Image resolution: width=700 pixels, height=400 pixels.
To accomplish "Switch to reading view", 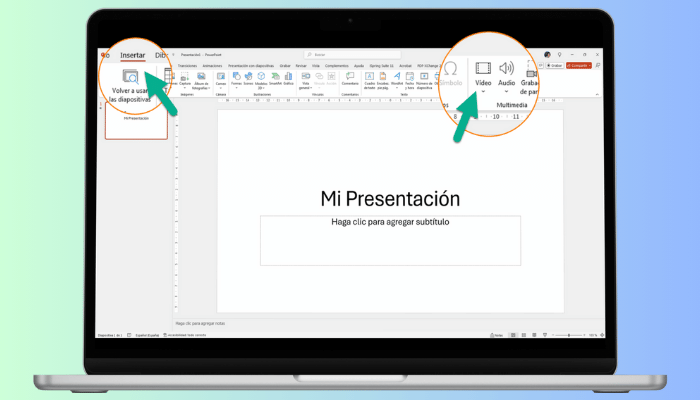I will [534, 335].
